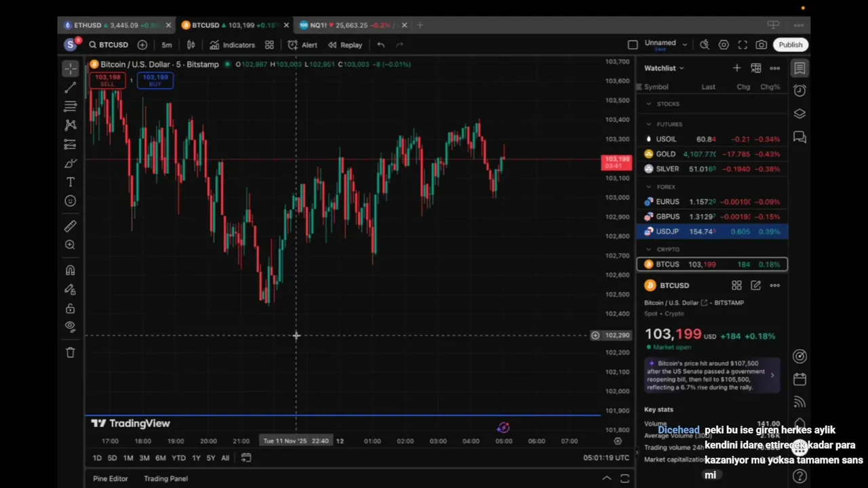Image resolution: width=868 pixels, height=488 pixels.
Task: Activate the Zoom In tool
Action: [x=71, y=245]
